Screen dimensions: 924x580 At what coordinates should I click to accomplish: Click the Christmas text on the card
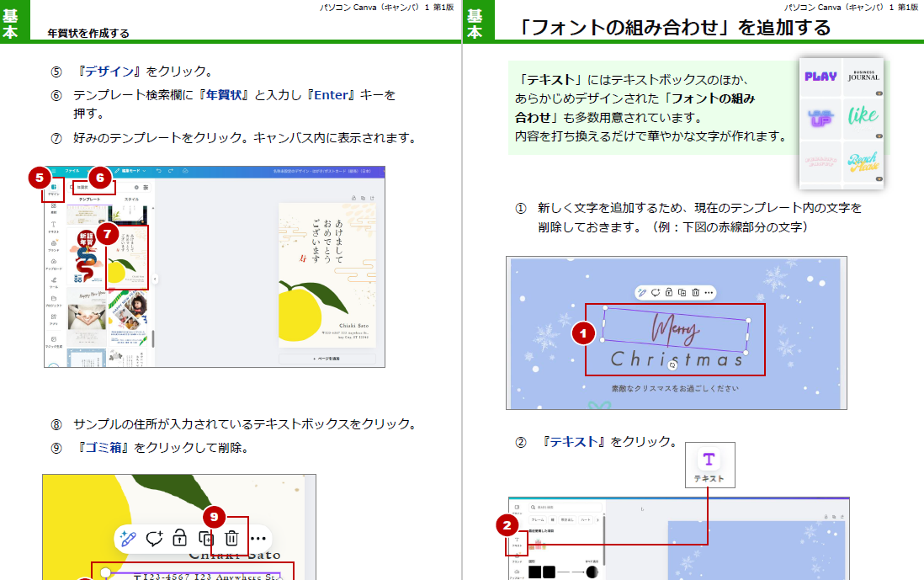coord(677,359)
